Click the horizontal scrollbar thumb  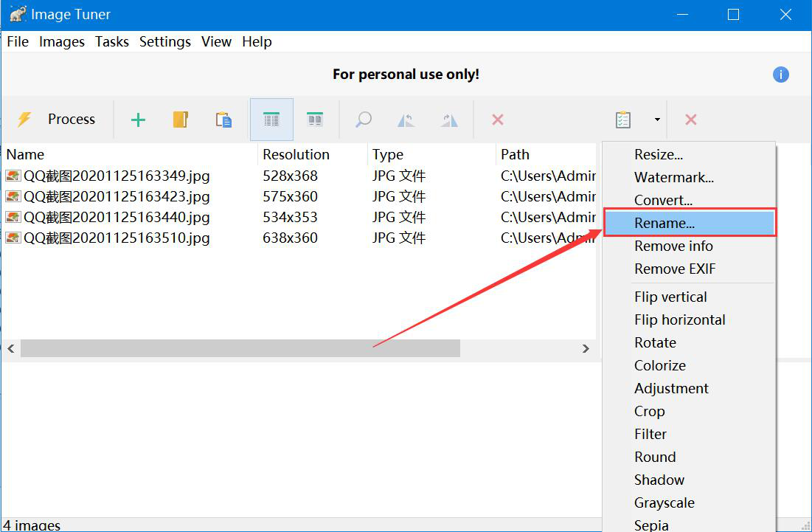click(240, 348)
